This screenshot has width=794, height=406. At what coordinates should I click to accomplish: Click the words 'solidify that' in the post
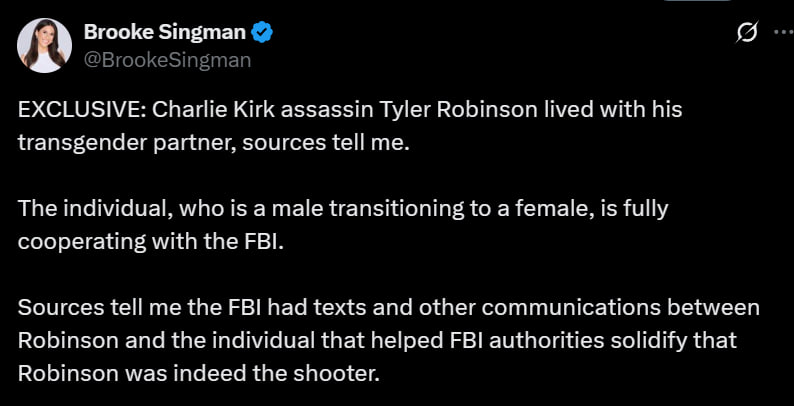point(673,341)
